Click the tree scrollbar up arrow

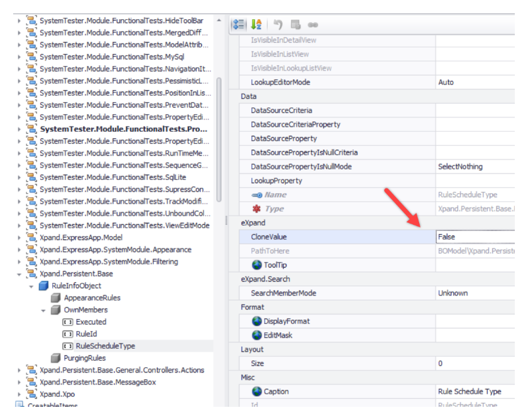click(219, 20)
